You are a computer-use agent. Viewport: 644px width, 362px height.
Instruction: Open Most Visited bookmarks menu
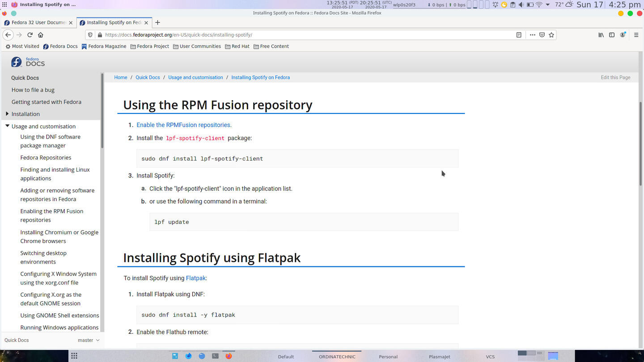tap(22, 46)
